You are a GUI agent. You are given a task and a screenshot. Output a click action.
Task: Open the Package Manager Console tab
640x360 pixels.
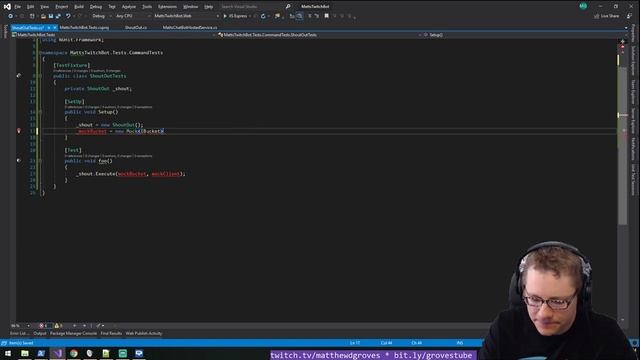point(73,333)
